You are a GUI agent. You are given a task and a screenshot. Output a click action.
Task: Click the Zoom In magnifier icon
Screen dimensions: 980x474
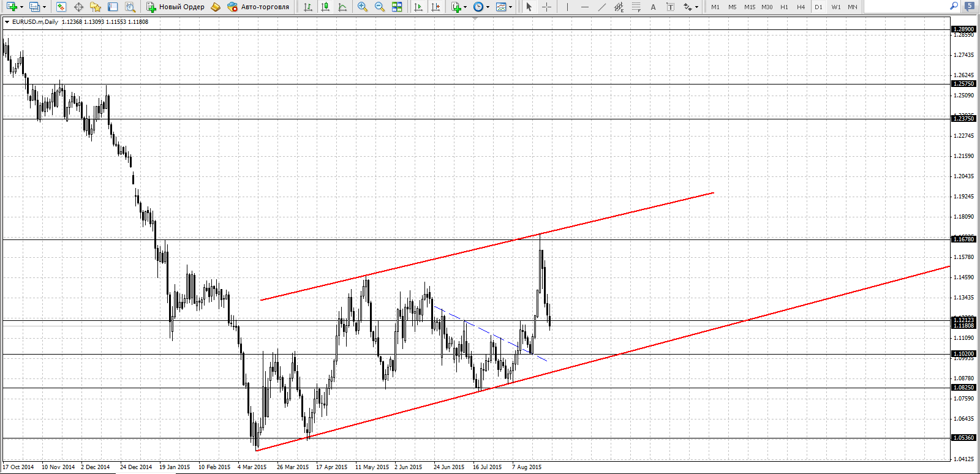point(363,7)
